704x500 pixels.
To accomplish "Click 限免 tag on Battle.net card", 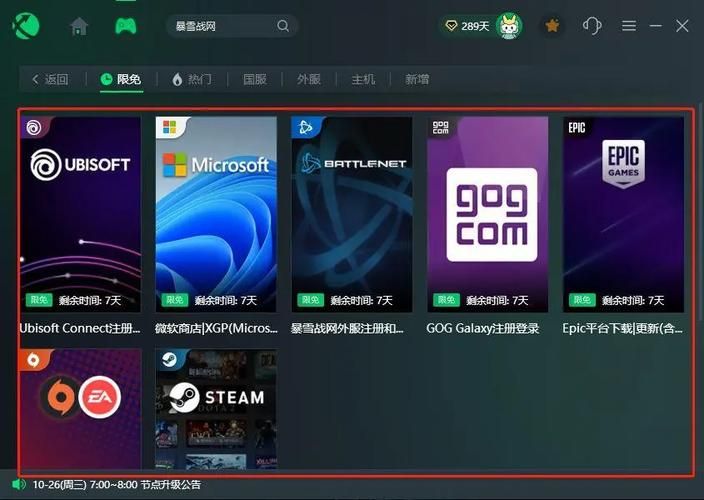I will [x=311, y=300].
